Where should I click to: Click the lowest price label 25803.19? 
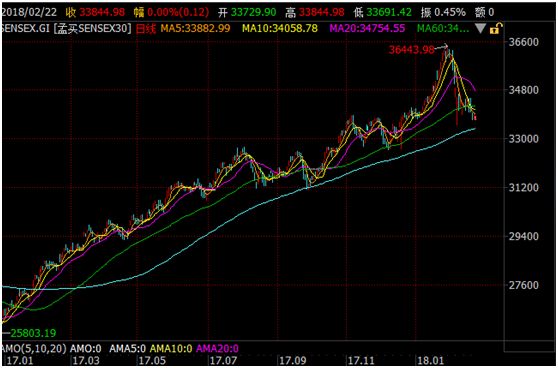pyautogui.click(x=33, y=333)
